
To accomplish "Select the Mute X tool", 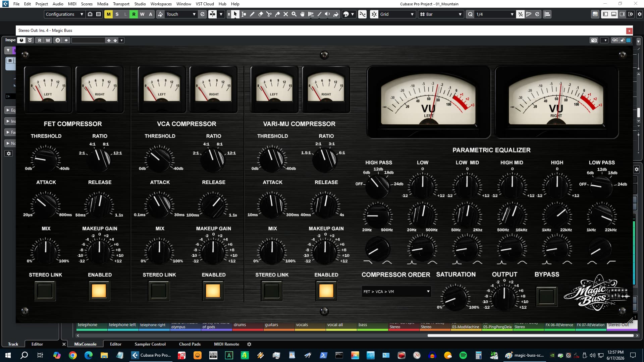I will 285,14.
